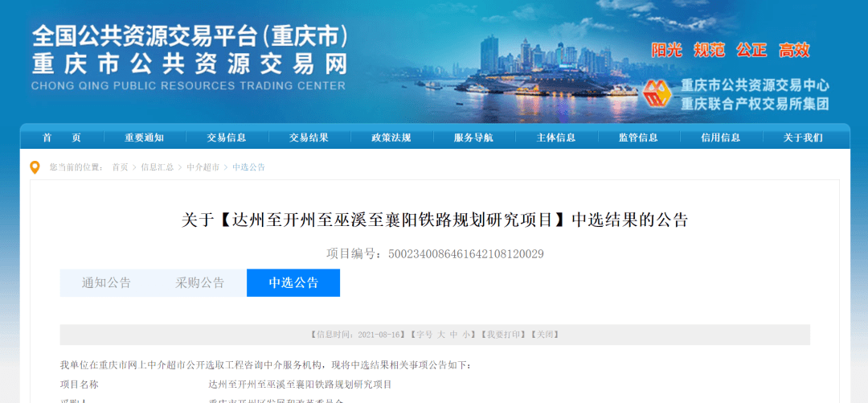Image resolution: width=868 pixels, height=403 pixels.
Task: Switch to the 采购公告 tab
Action: point(200,282)
